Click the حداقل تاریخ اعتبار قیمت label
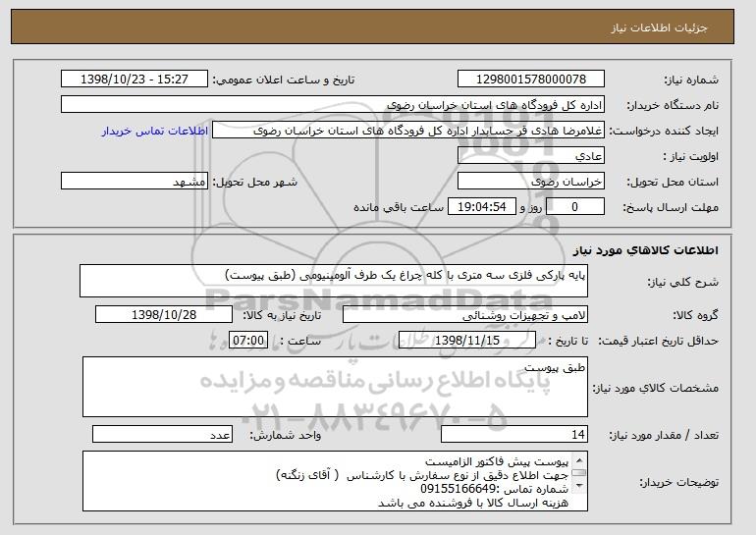The width and height of the screenshot is (756, 535). click(659, 341)
